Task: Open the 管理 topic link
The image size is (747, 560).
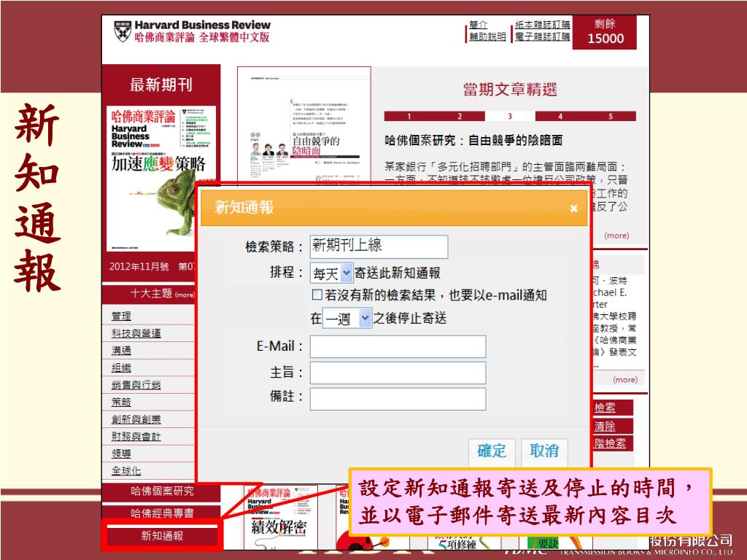Action: (x=121, y=316)
